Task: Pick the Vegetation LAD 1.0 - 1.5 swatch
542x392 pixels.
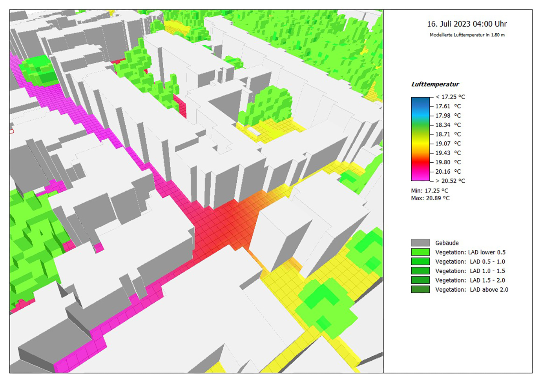Action: click(420, 271)
